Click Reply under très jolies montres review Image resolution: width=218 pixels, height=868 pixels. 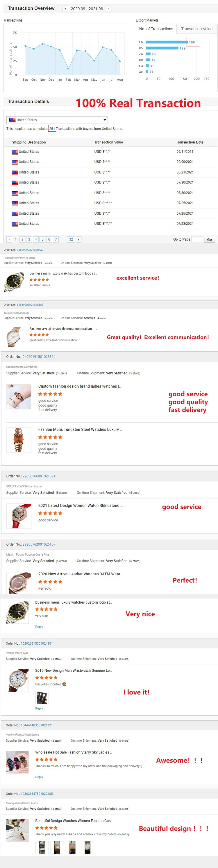(39, 709)
